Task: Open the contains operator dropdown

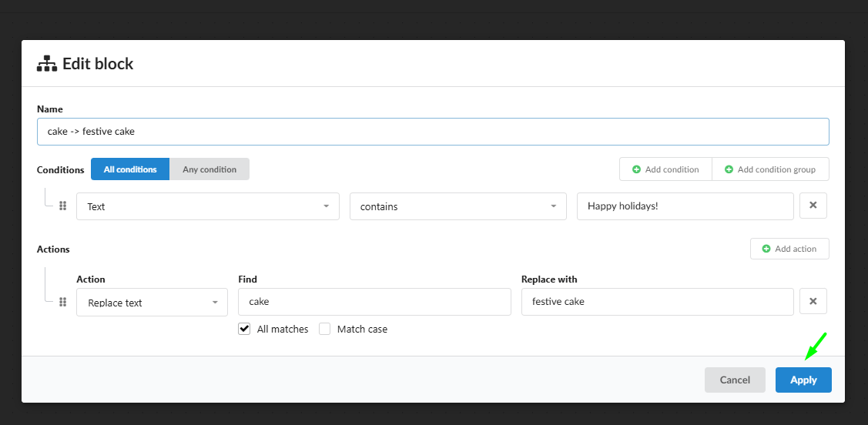Action: tap(457, 206)
